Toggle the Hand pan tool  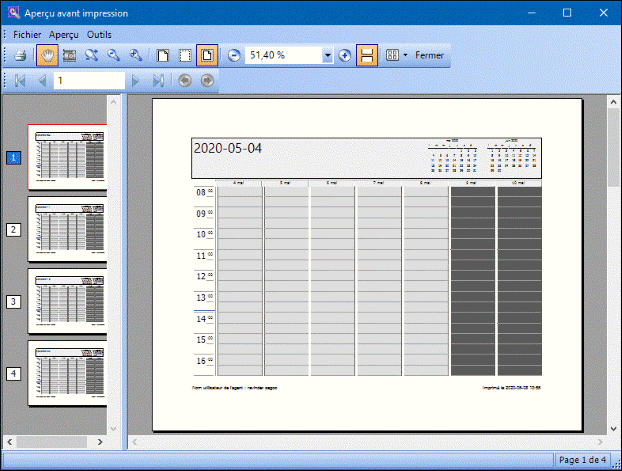pyautogui.click(x=46, y=55)
